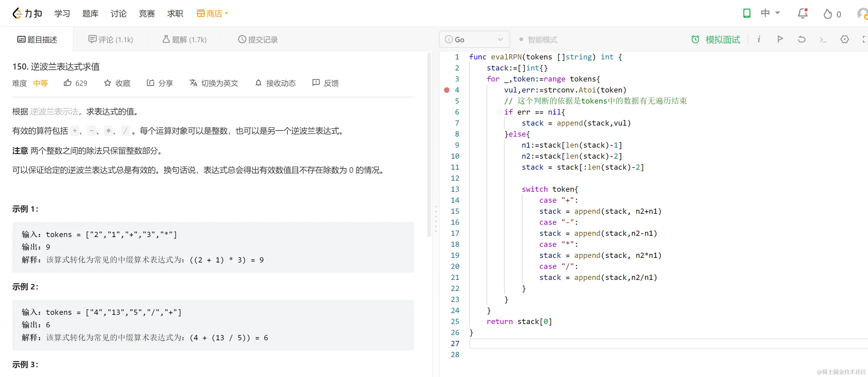Open the Go language dropdown
This screenshot has width=868, height=377.
474,40
